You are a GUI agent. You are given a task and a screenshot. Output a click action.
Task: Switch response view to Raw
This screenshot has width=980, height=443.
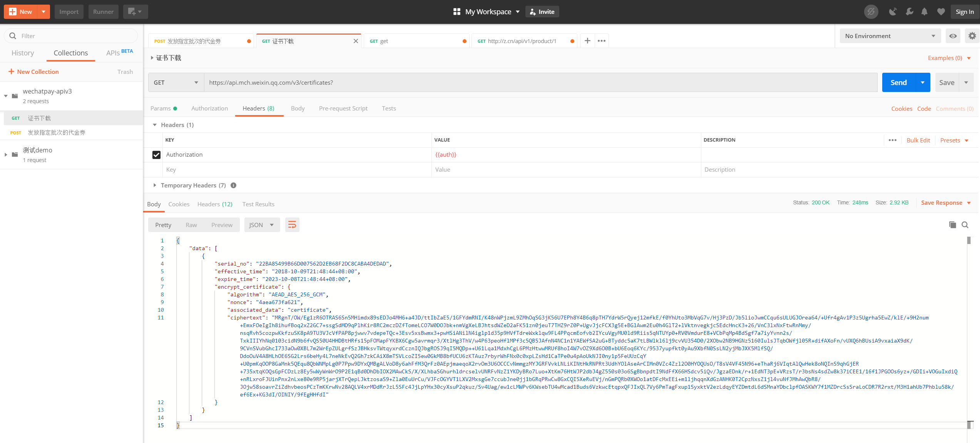pyautogui.click(x=191, y=225)
